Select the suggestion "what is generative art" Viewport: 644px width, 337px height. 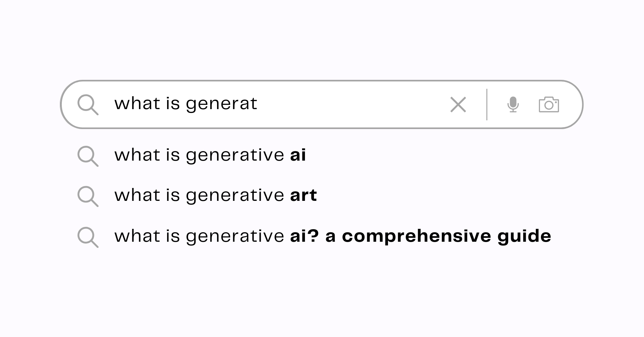coord(216,195)
